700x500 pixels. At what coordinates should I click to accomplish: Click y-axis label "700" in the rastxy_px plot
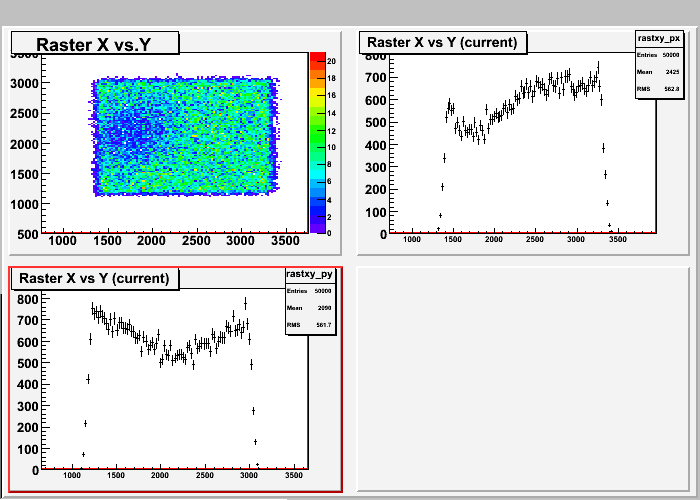tap(375, 77)
